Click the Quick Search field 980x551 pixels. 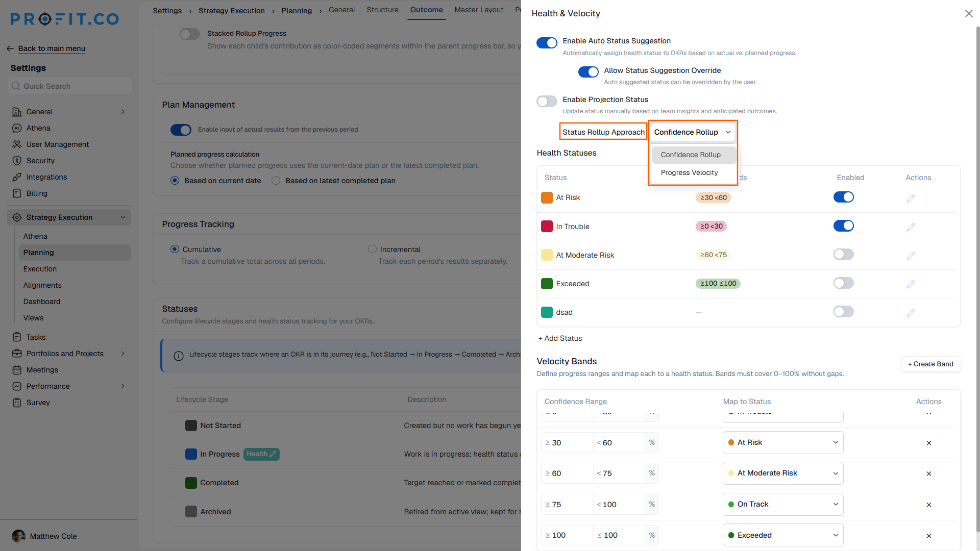(x=70, y=86)
